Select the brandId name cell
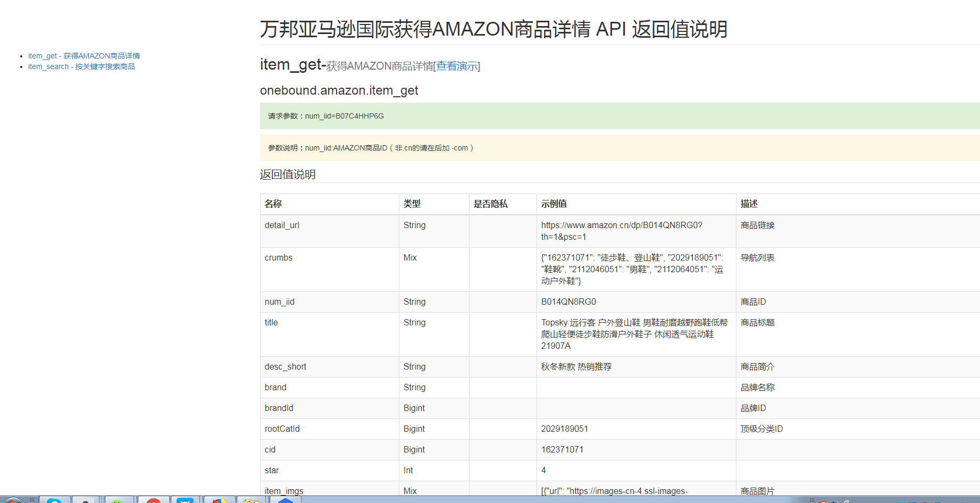Image resolution: width=980 pixels, height=503 pixels. 329,408
